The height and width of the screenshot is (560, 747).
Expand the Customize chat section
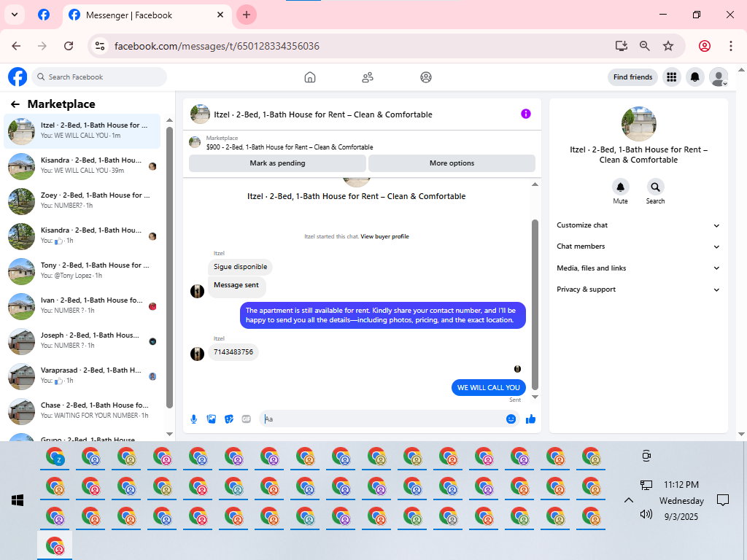point(638,225)
